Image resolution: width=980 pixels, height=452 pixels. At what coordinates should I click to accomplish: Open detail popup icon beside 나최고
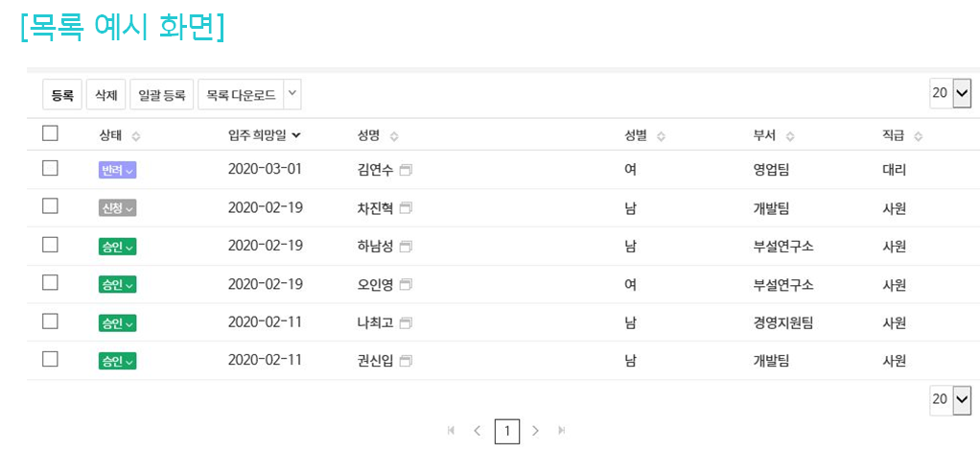(406, 323)
